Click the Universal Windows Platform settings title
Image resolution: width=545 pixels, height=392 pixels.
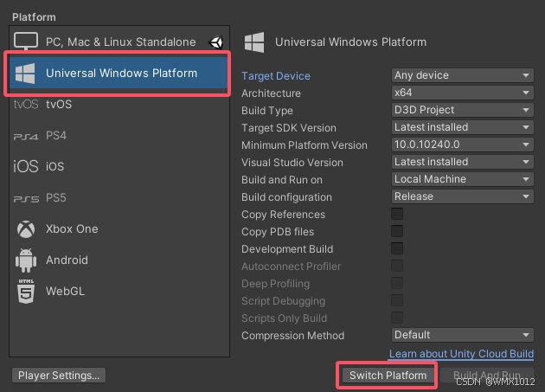tap(350, 42)
